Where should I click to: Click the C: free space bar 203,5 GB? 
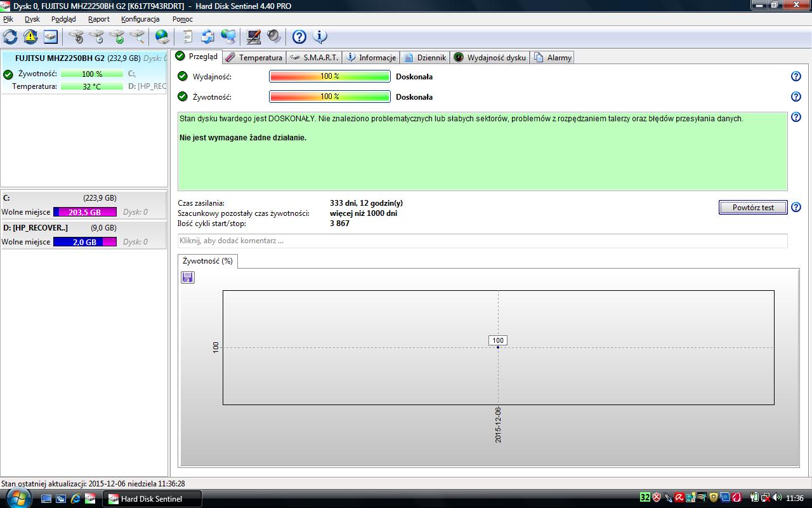[85, 212]
